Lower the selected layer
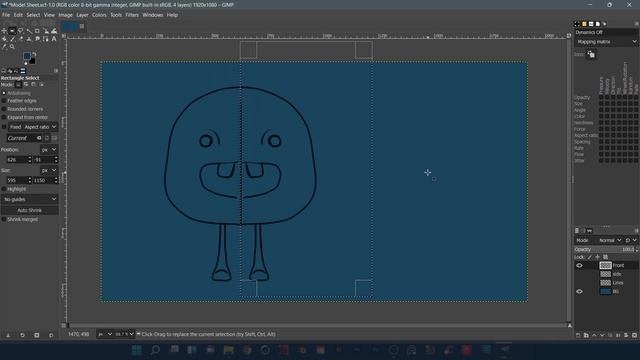 coord(602,335)
